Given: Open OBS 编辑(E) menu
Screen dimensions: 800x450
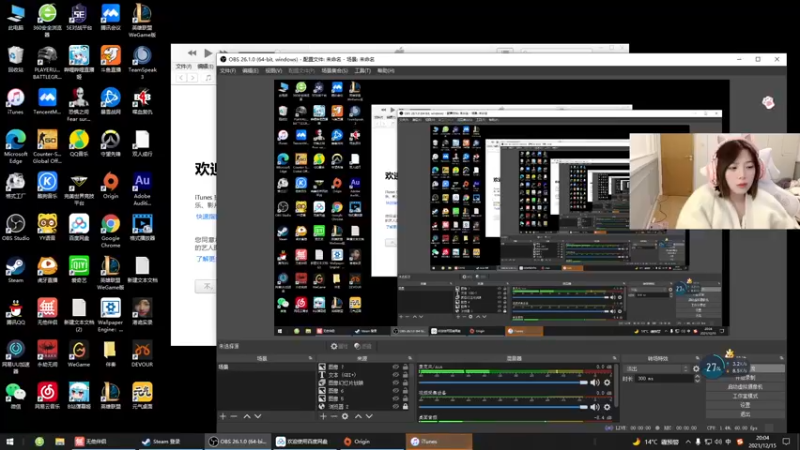Looking at the screenshot, I should coord(250,70).
